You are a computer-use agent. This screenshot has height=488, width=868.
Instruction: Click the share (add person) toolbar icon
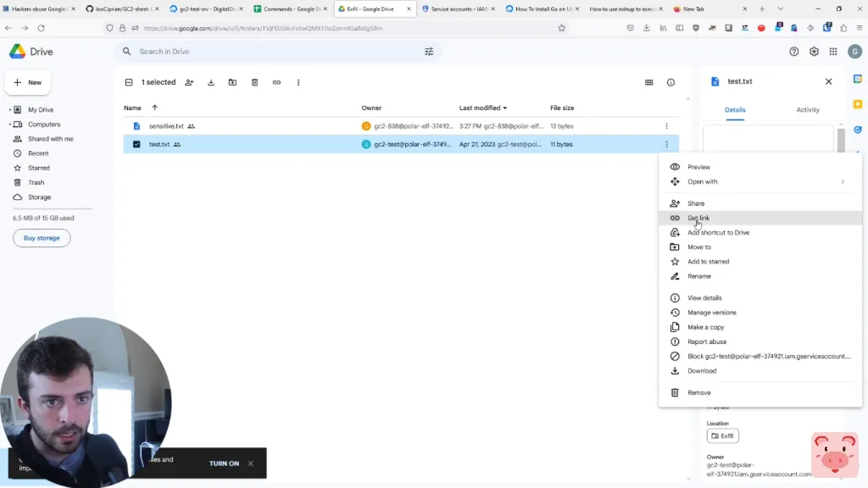click(x=189, y=82)
